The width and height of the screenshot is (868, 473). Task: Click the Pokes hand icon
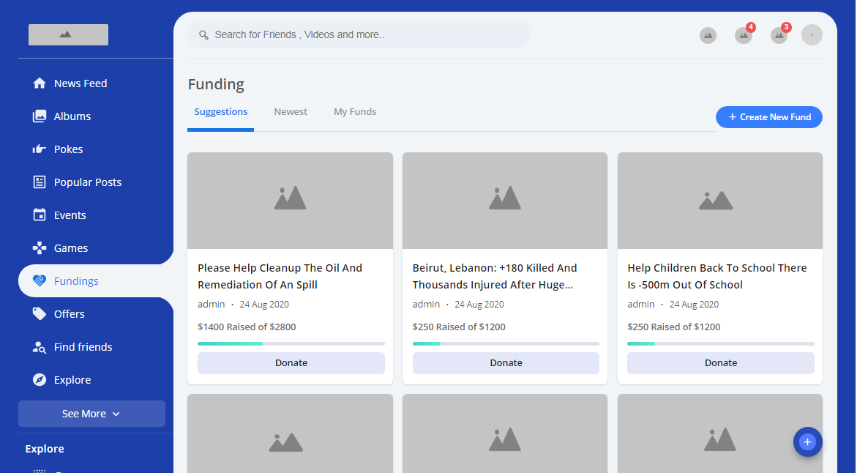click(40, 149)
